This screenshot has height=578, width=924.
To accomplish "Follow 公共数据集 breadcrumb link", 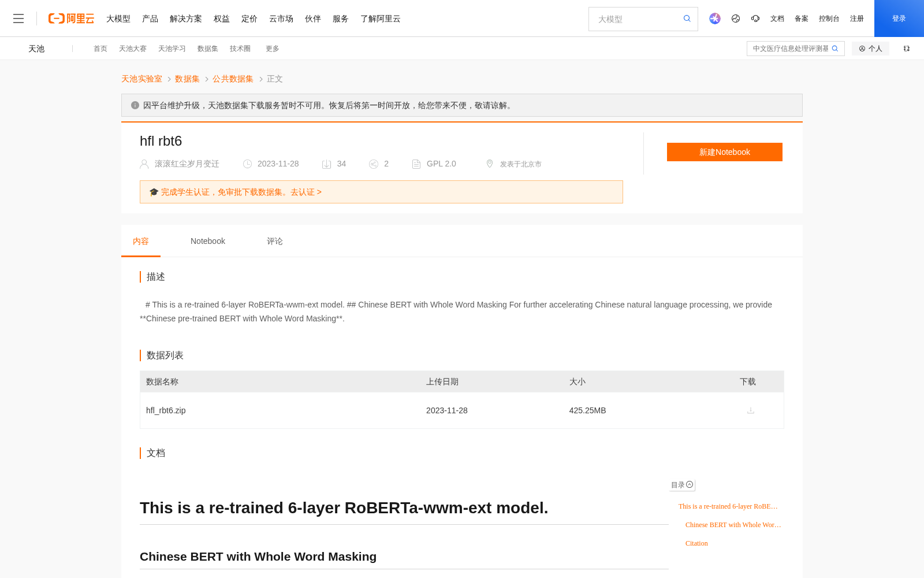I will [233, 79].
